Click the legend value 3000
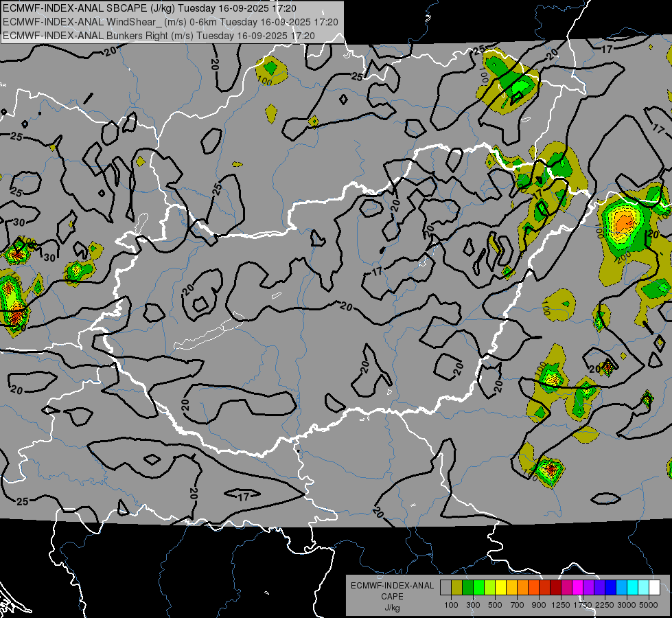This screenshot has height=618, width=672. pyautogui.click(x=627, y=605)
